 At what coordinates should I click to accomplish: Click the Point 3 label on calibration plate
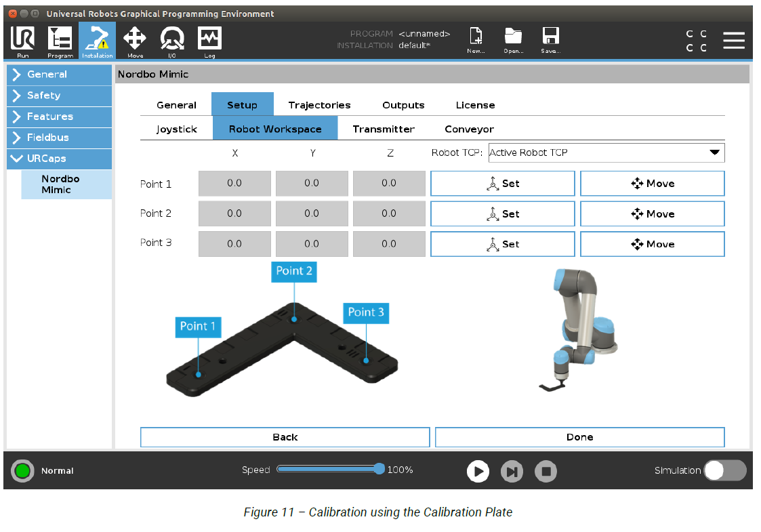click(366, 312)
